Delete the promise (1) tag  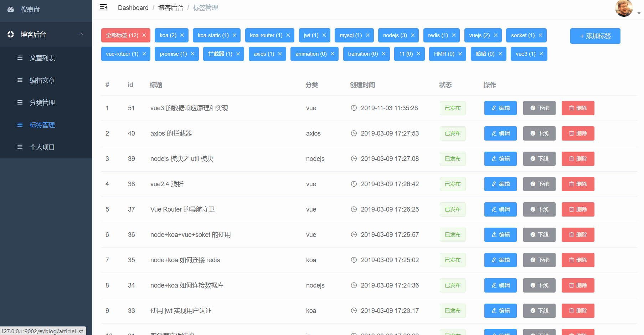[x=193, y=54]
